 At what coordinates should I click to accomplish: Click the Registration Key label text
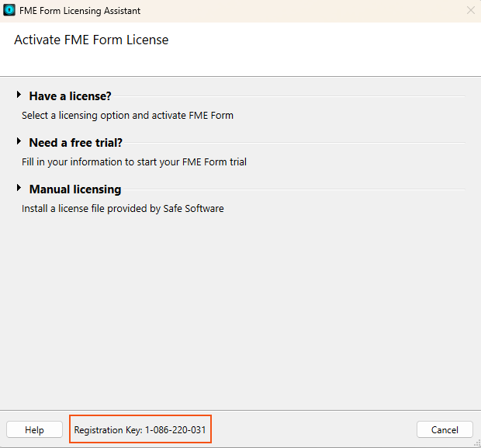coord(108,430)
